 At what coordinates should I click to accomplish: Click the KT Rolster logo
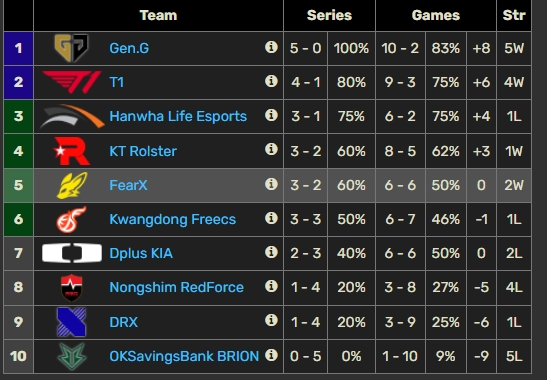pos(72,151)
